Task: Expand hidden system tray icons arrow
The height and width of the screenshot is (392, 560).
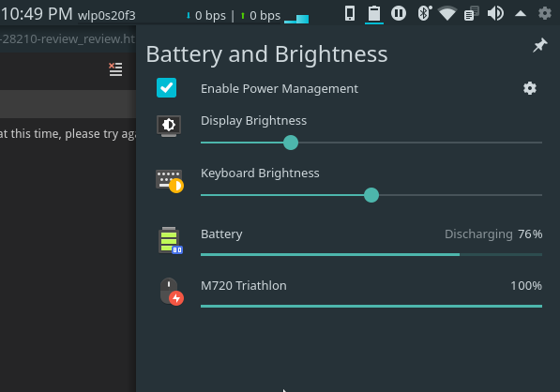Action: click(521, 14)
